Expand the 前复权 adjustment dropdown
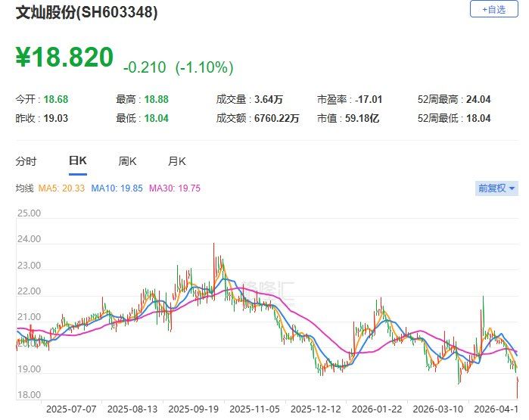This screenshot has height=420, width=529. click(x=496, y=188)
